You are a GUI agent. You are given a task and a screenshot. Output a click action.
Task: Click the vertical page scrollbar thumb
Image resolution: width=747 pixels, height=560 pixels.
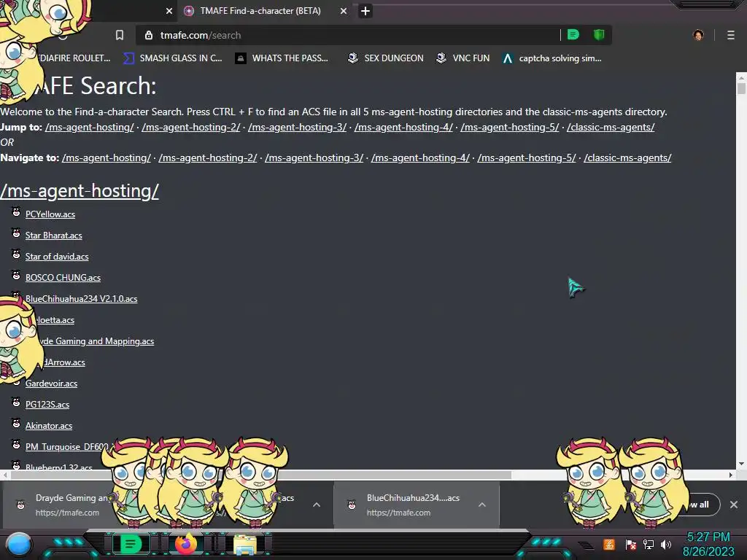pyautogui.click(x=741, y=88)
